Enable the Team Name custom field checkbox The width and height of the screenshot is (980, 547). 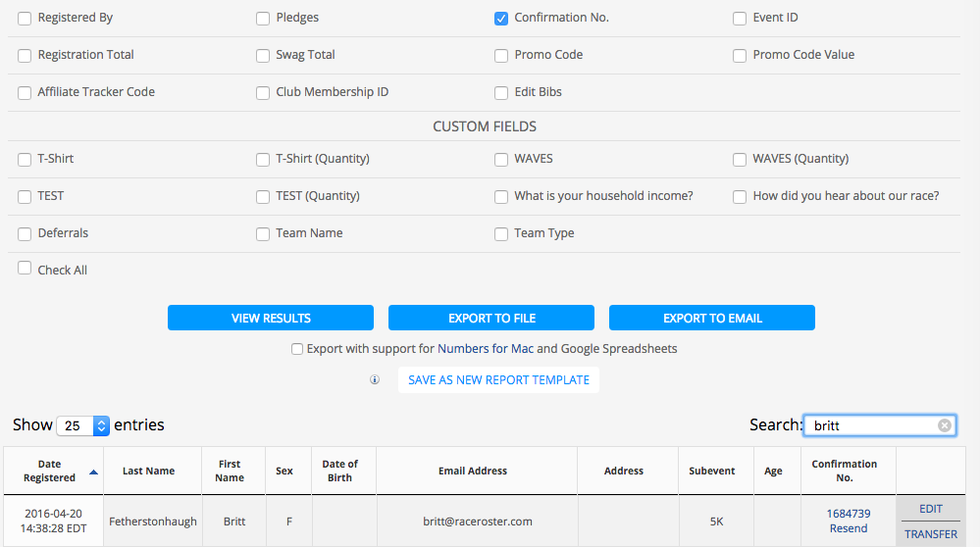263,234
